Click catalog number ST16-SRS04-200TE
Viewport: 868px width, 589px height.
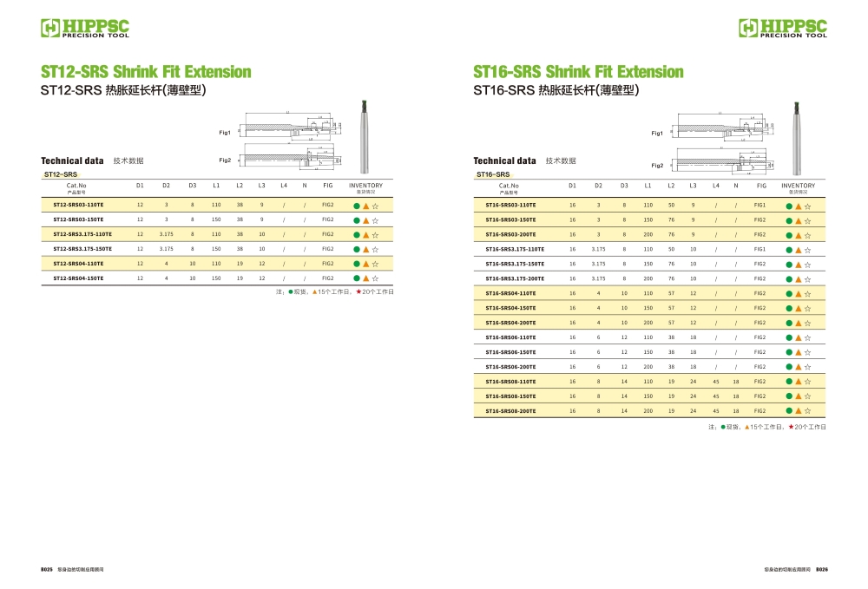point(510,323)
